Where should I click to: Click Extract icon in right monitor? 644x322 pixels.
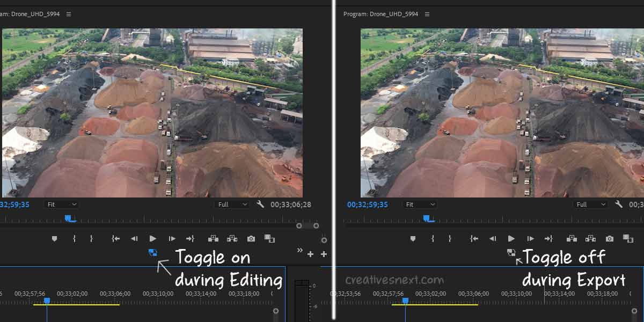tap(590, 239)
